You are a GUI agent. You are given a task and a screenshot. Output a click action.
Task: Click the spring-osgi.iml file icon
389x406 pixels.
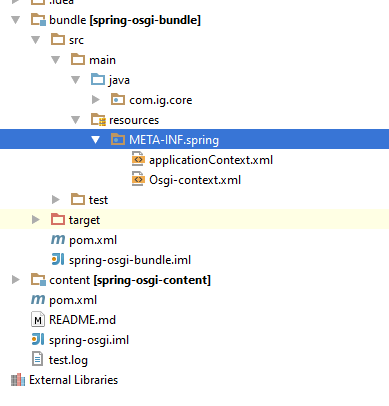pos(38,339)
